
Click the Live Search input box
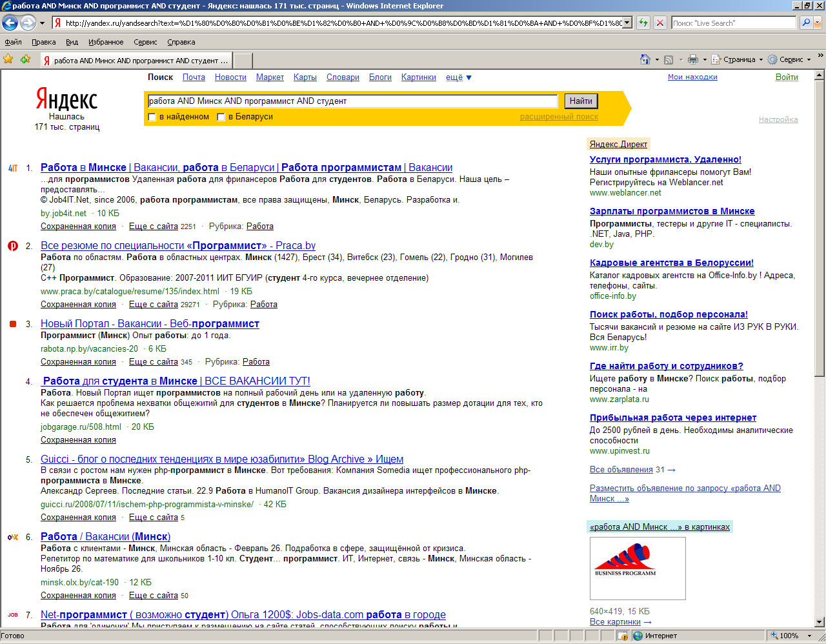pos(734,23)
